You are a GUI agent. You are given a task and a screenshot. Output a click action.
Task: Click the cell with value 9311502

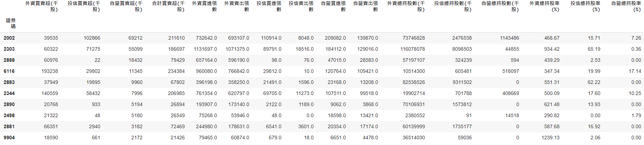[x=462, y=82]
